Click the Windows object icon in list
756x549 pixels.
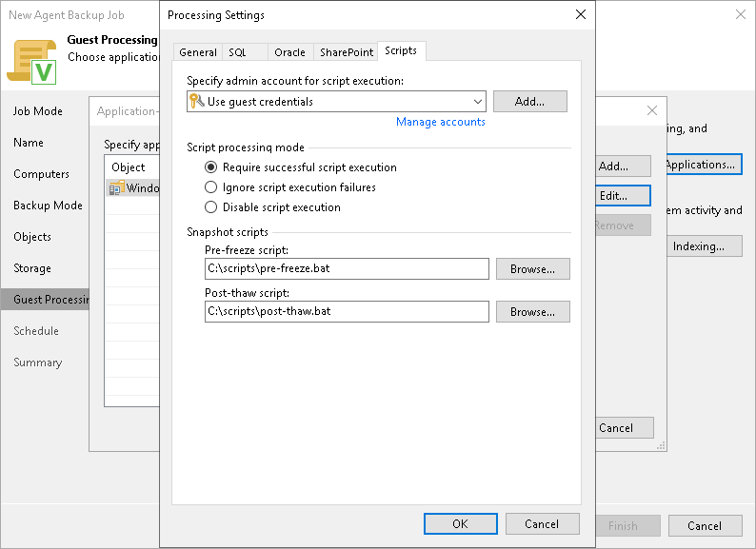[x=116, y=188]
